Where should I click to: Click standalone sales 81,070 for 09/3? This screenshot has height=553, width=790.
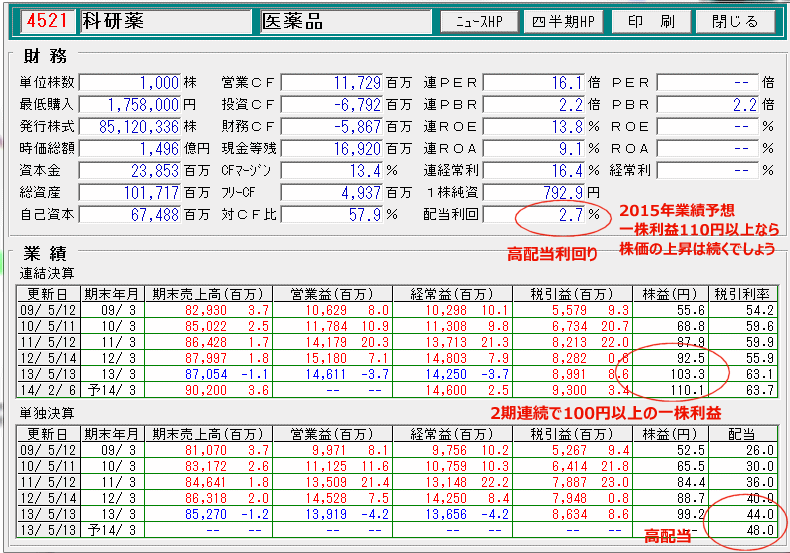pos(206,450)
